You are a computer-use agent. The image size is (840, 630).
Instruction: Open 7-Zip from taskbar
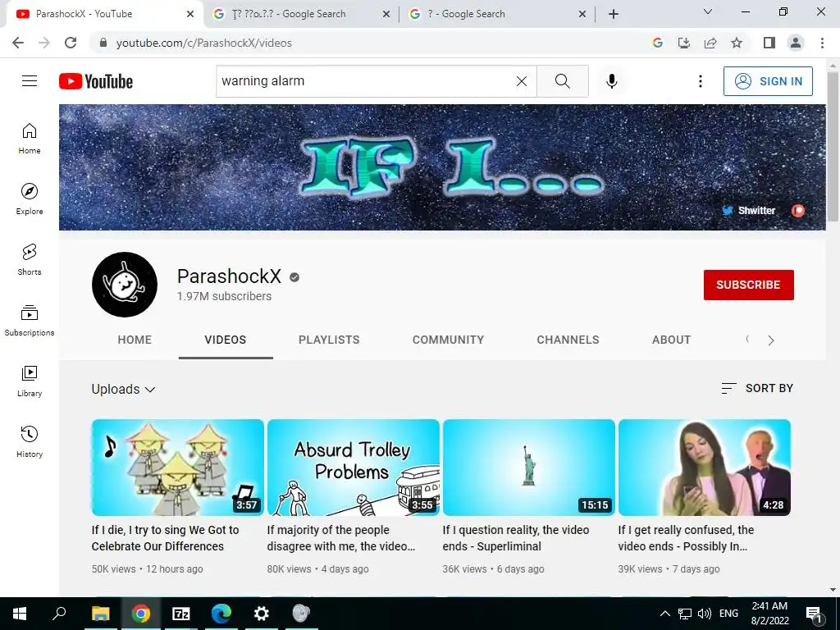(181, 614)
